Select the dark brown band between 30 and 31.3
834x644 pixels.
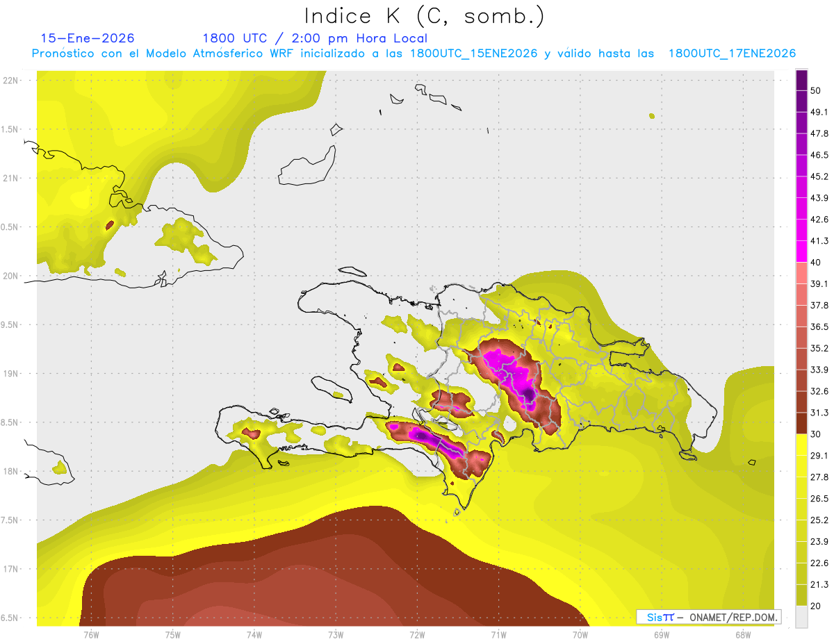point(801,423)
